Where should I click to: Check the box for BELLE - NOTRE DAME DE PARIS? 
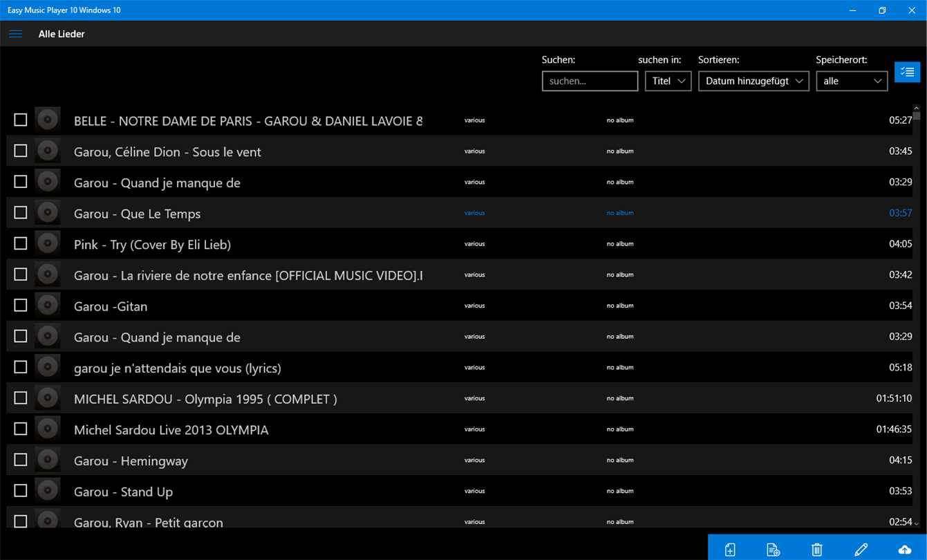click(x=21, y=120)
